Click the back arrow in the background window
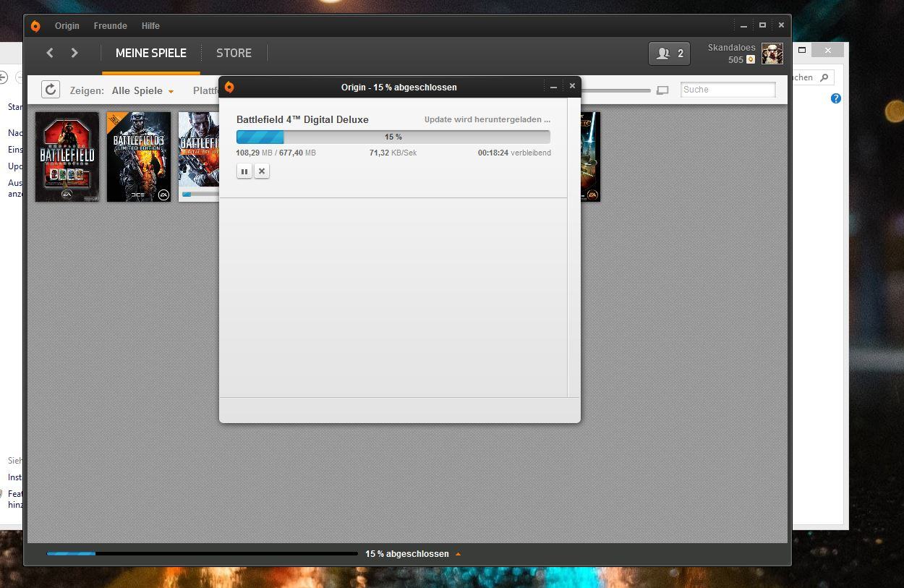Viewport: 904px width, 588px height. 4,77
